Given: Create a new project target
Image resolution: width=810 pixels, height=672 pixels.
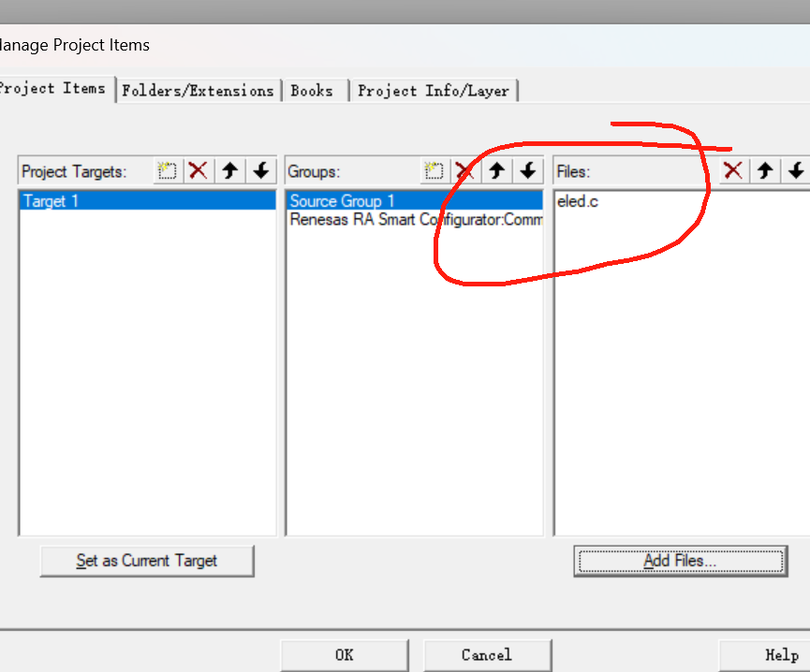Looking at the screenshot, I should [x=168, y=170].
